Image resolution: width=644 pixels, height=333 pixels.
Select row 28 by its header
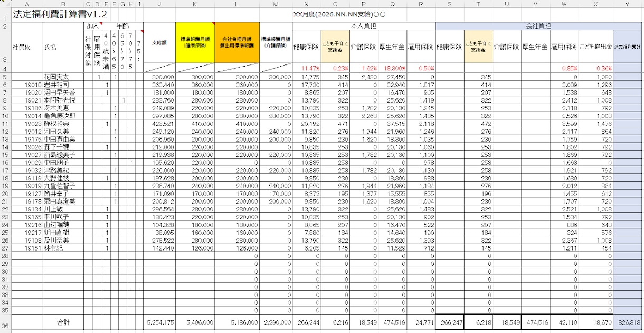pos(5,255)
